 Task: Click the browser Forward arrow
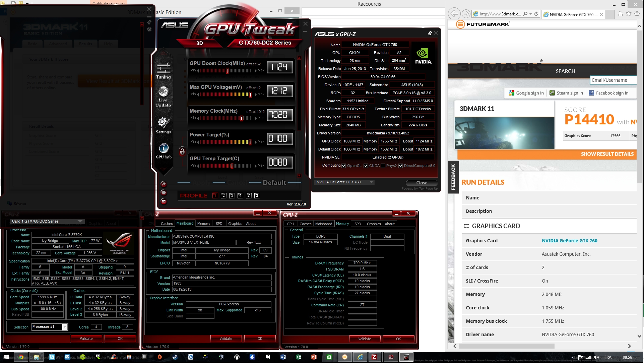[x=466, y=14]
